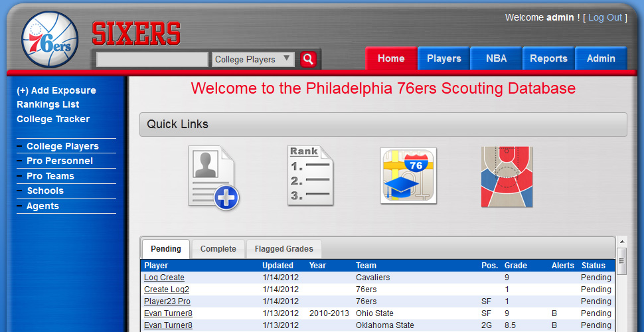Expand Agents sidebar section
644x332 pixels.
[42, 207]
